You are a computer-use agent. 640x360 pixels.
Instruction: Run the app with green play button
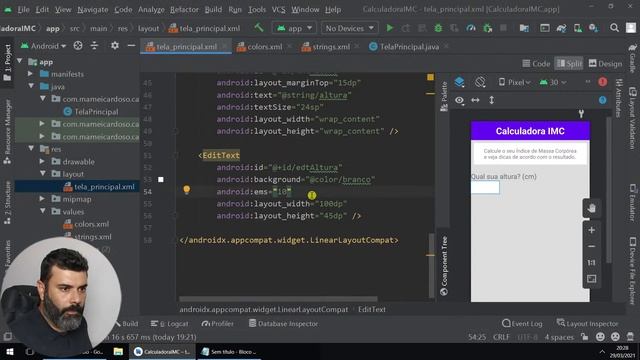[390, 28]
